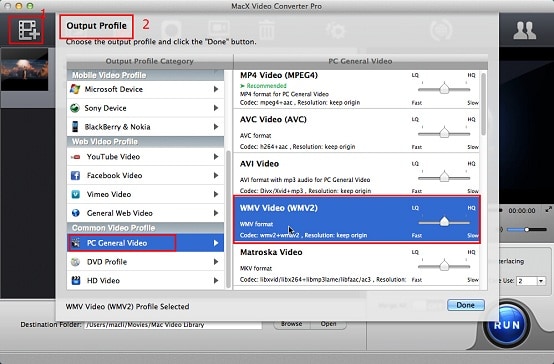Viewport: 554px width, 364px height.
Task: Click the category list vertical scrollbar
Action: tap(228, 219)
